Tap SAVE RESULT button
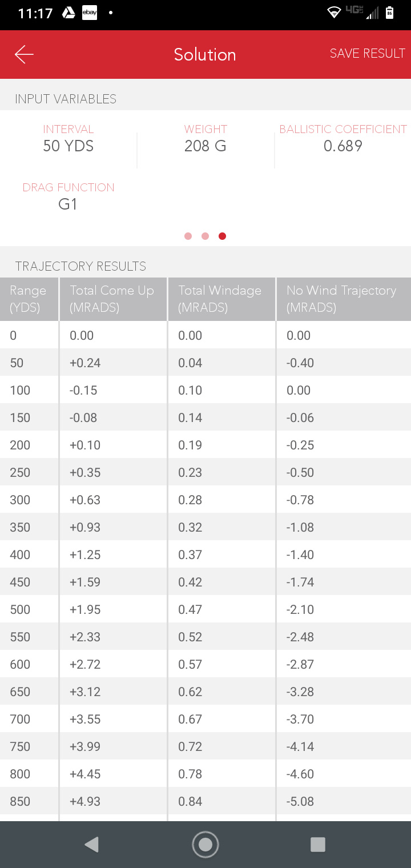Image resolution: width=411 pixels, height=868 pixels. [x=367, y=54]
